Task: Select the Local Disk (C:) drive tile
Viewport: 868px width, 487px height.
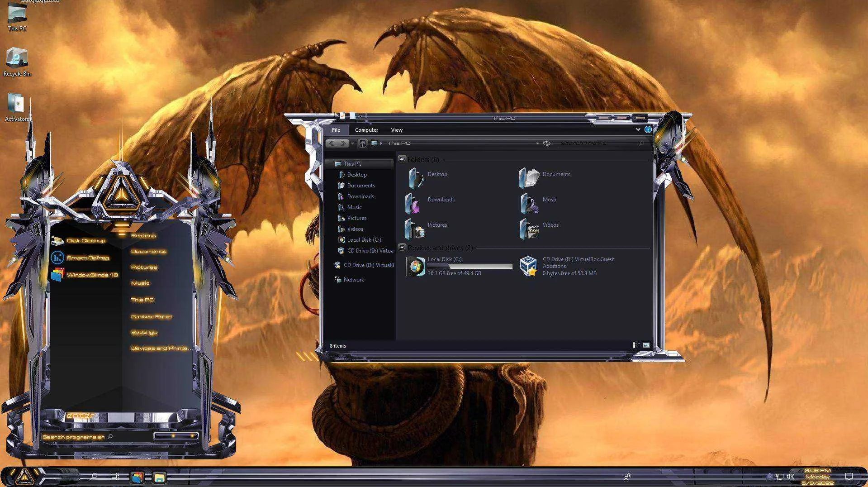Action: [459, 266]
